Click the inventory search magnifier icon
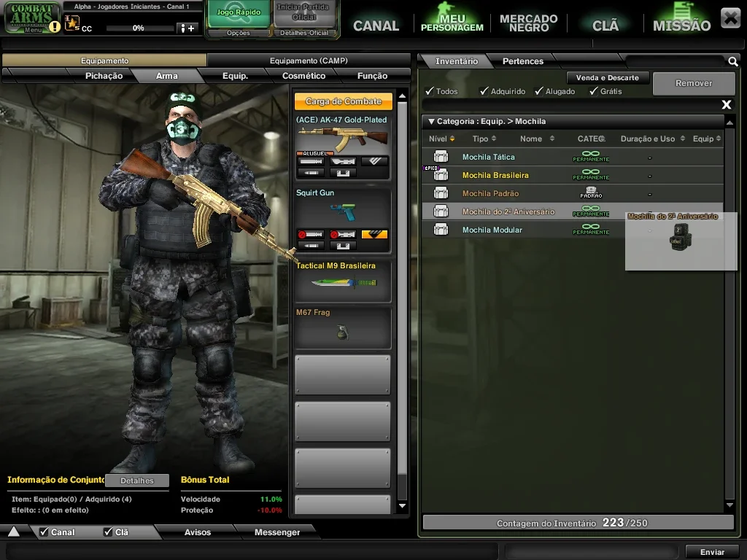 [x=732, y=61]
